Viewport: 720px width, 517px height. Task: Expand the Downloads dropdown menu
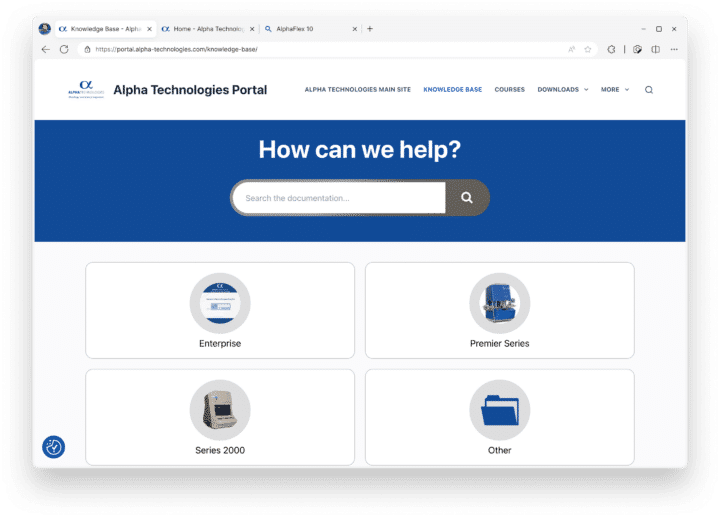coord(562,90)
